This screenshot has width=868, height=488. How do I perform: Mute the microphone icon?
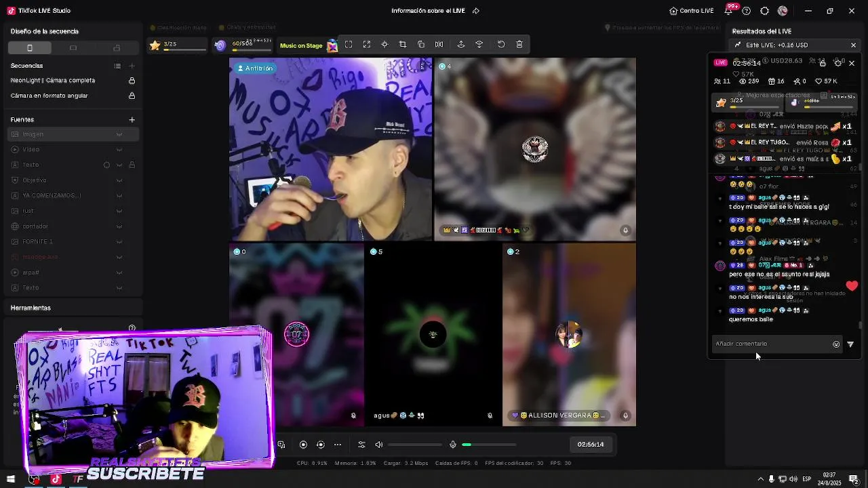pyautogui.click(x=453, y=445)
